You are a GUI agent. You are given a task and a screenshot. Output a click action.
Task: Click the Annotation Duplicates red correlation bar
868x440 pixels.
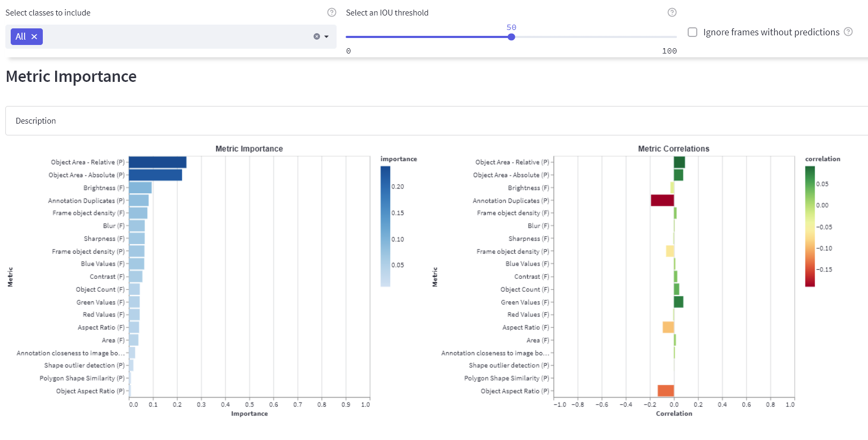(663, 201)
